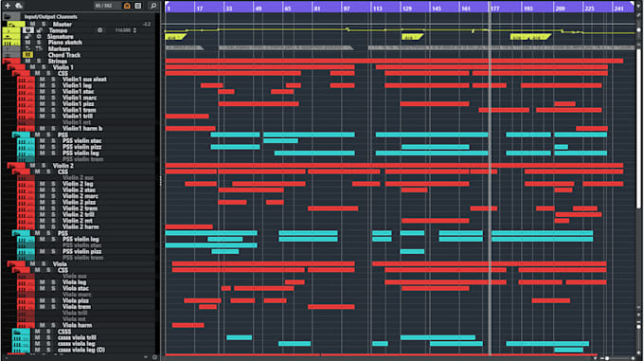Click the Markers track gray type icon
This screenshot has height=361, width=644.
pyautogui.click(x=11, y=49)
